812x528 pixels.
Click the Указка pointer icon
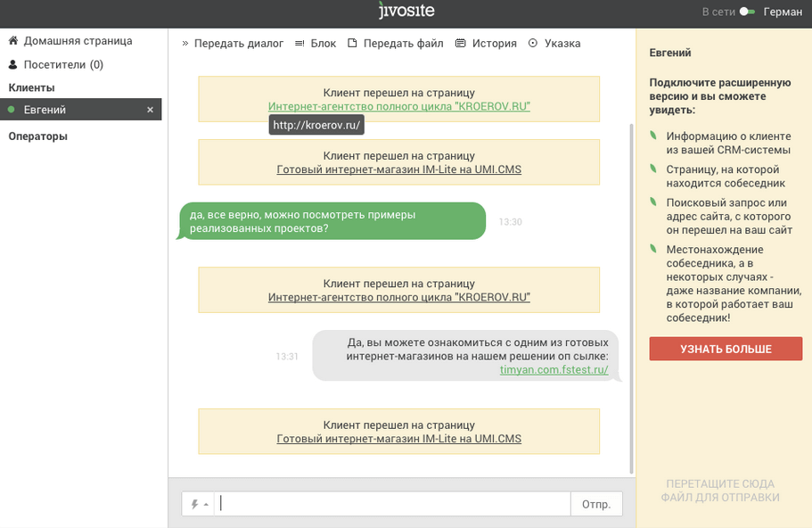point(533,44)
